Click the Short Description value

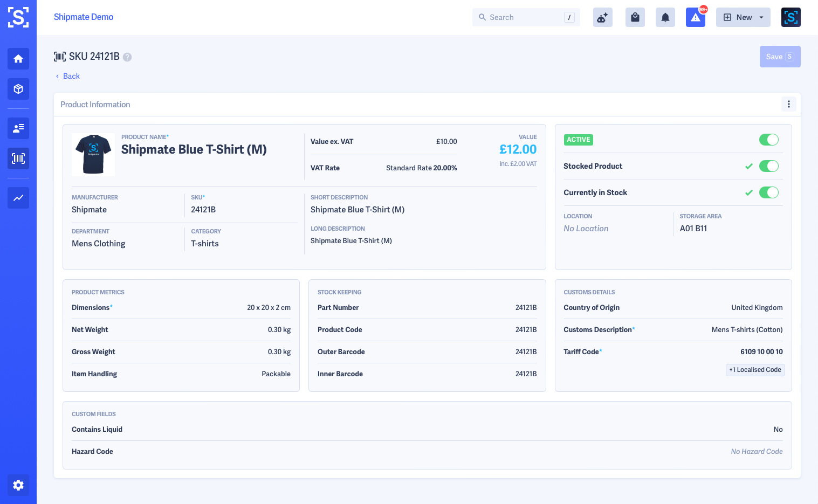click(358, 210)
